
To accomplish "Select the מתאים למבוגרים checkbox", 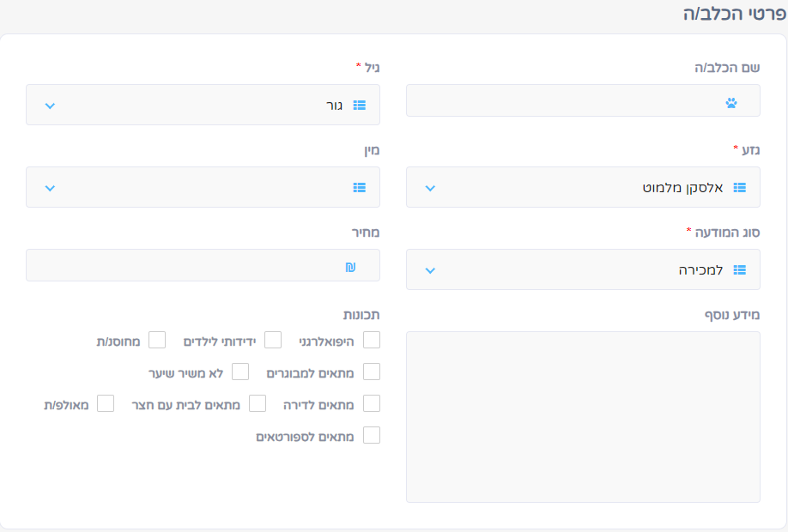I will [x=372, y=372].
